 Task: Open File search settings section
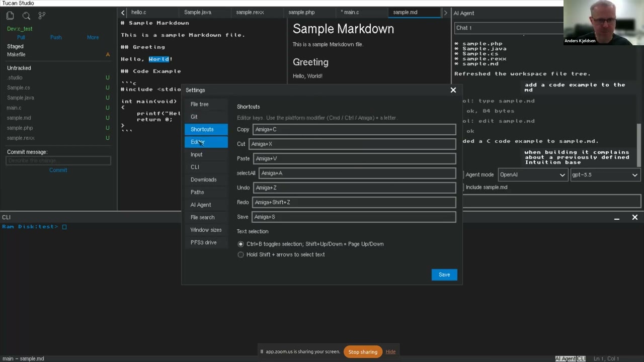pyautogui.click(x=206, y=217)
